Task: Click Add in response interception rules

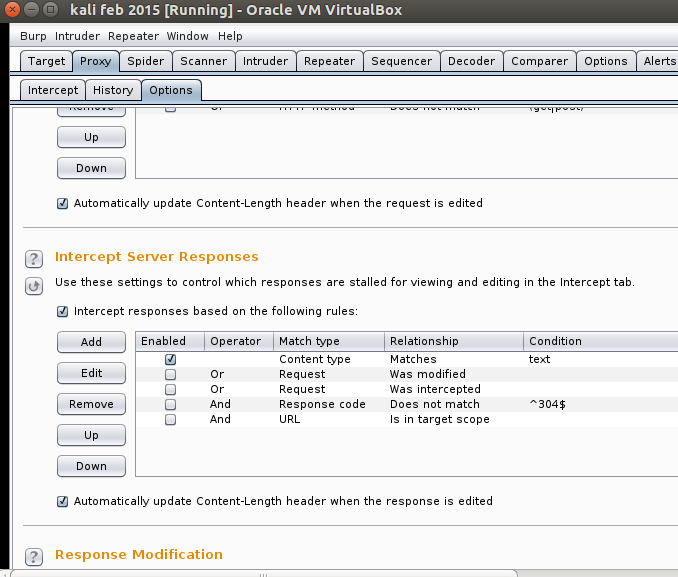Action: (91, 342)
